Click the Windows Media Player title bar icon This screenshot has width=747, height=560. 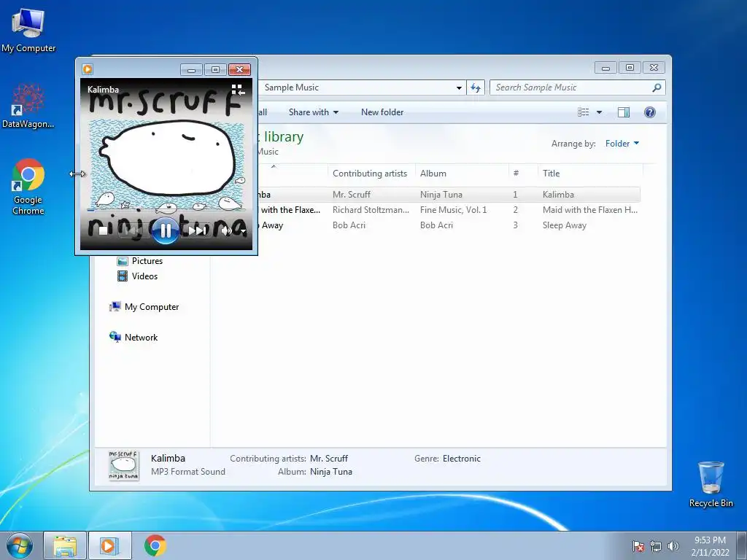pos(88,69)
